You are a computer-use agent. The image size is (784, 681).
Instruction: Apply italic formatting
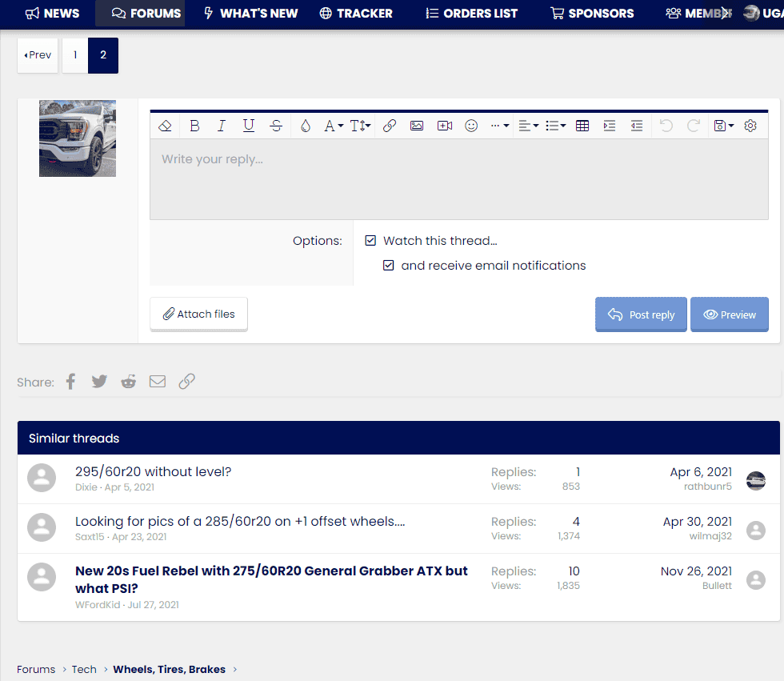tap(222, 126)
